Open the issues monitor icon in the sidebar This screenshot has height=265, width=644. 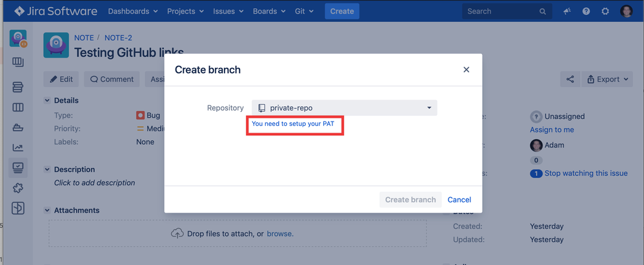pyautogui.click(x=17, y=168)
